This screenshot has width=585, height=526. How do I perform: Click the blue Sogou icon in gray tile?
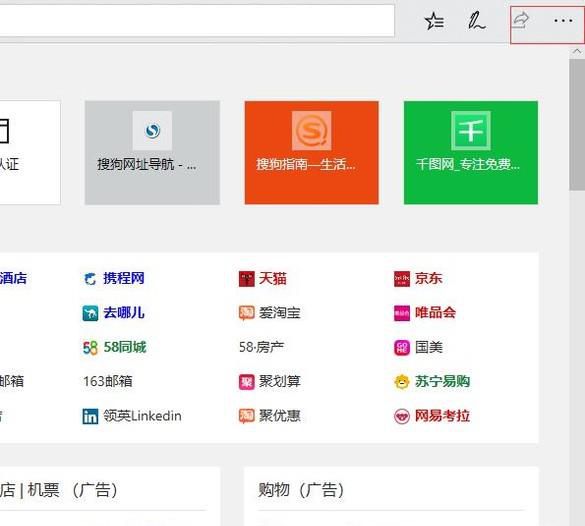[152, 131]
